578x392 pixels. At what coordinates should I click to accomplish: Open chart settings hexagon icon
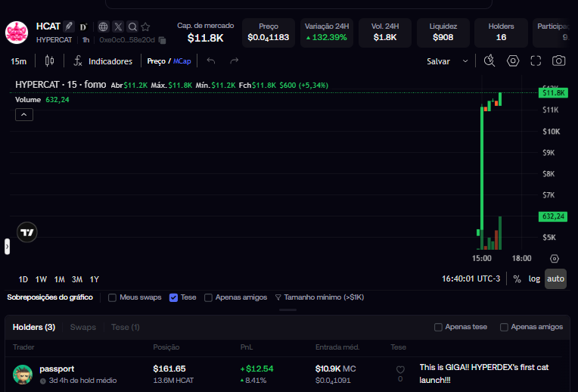click(513, 61)
